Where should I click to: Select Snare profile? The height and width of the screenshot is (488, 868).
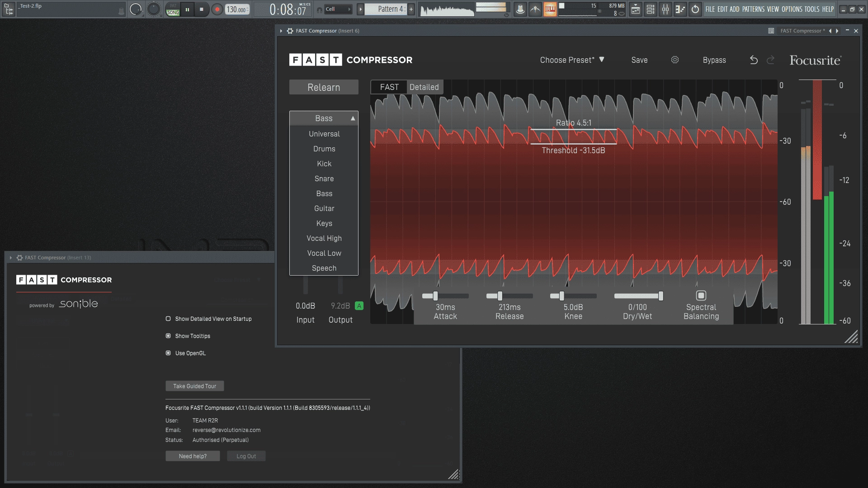tap(324, 178)
